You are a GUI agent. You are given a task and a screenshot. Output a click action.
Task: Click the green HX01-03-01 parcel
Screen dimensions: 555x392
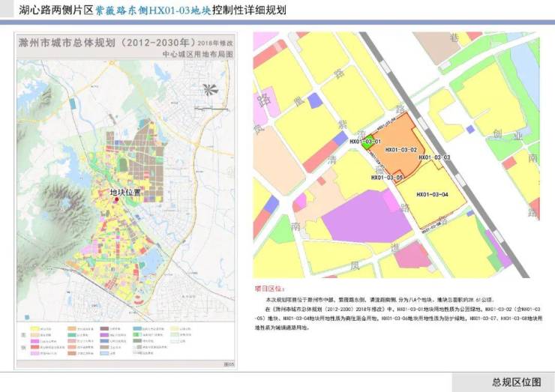367,144
